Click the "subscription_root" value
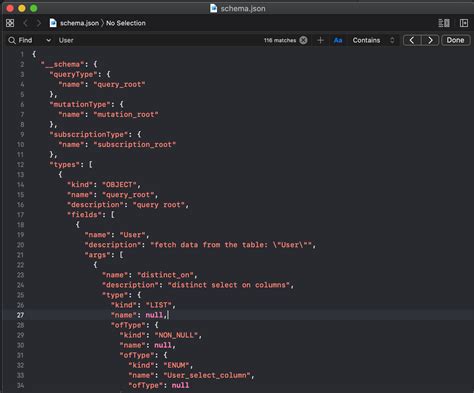This screenshot has height=393, width=474. point(135,144)
